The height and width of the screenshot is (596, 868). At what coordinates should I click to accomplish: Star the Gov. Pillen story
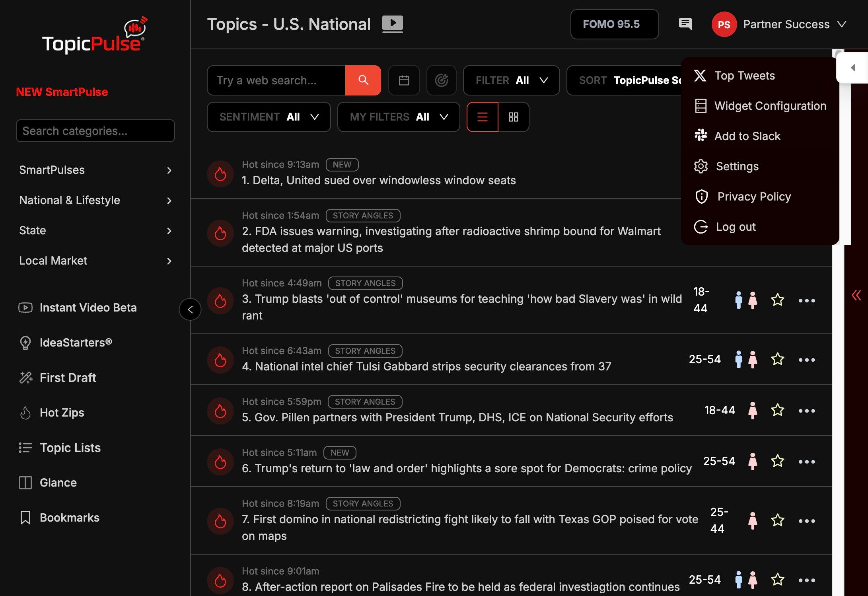coord(777,410)
